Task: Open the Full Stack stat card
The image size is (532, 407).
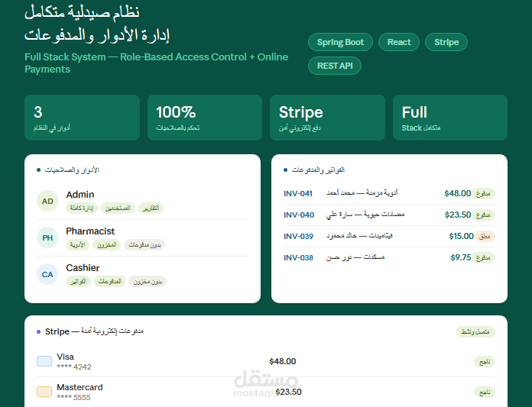Action: point(450,118)
